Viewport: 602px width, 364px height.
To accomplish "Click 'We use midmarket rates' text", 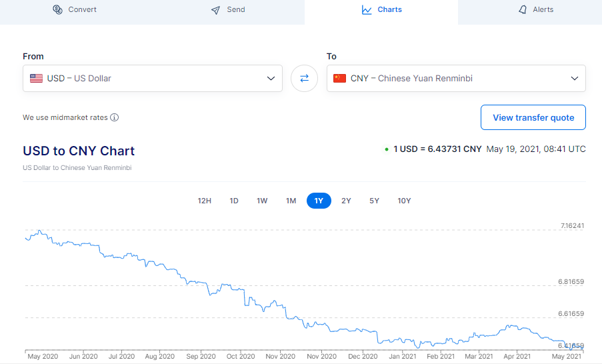I will tap(65, 117).
